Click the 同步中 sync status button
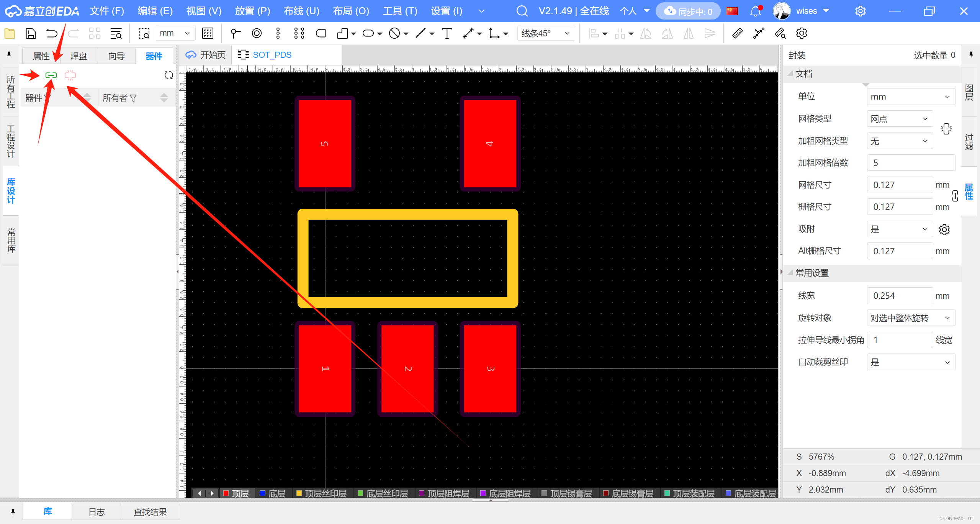Viewport: 980px width, 524px height. pyautogui.click(x=688, y=11)
